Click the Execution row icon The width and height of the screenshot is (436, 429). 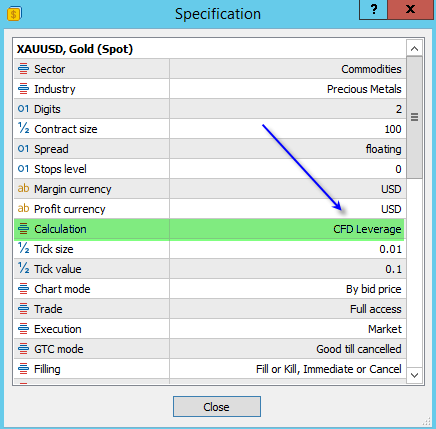23,329
